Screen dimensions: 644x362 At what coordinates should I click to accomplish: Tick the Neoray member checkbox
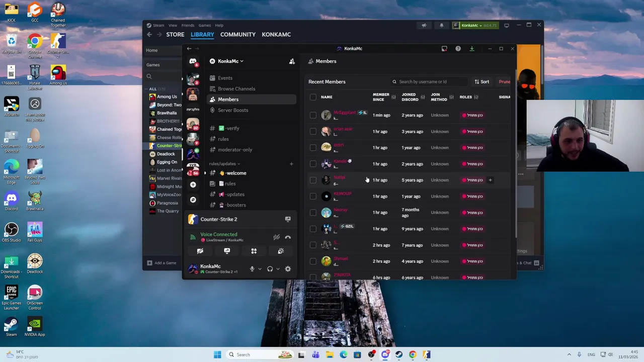coord(313,213)
